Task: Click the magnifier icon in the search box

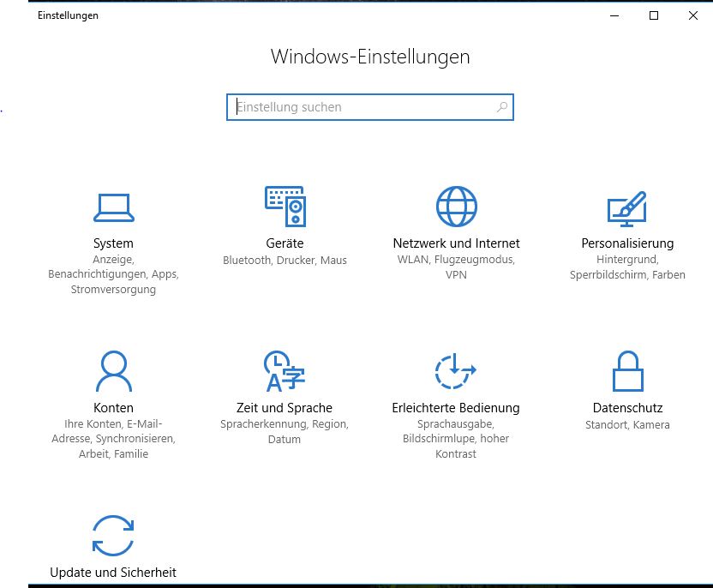Action: pos(502,107)
